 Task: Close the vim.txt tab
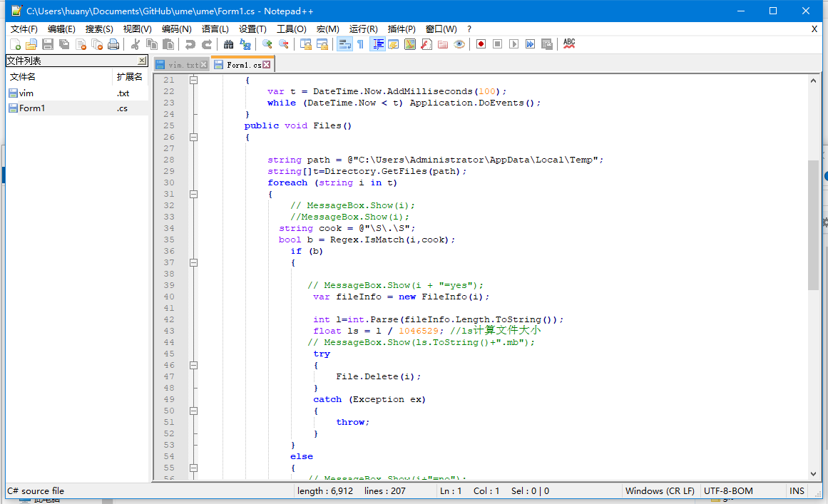(204, 65)
